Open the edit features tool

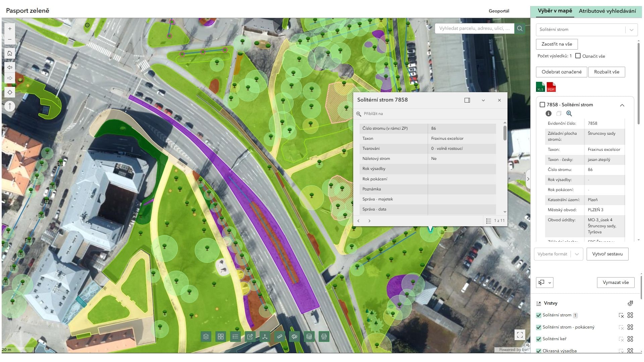[x=250, y=337]
